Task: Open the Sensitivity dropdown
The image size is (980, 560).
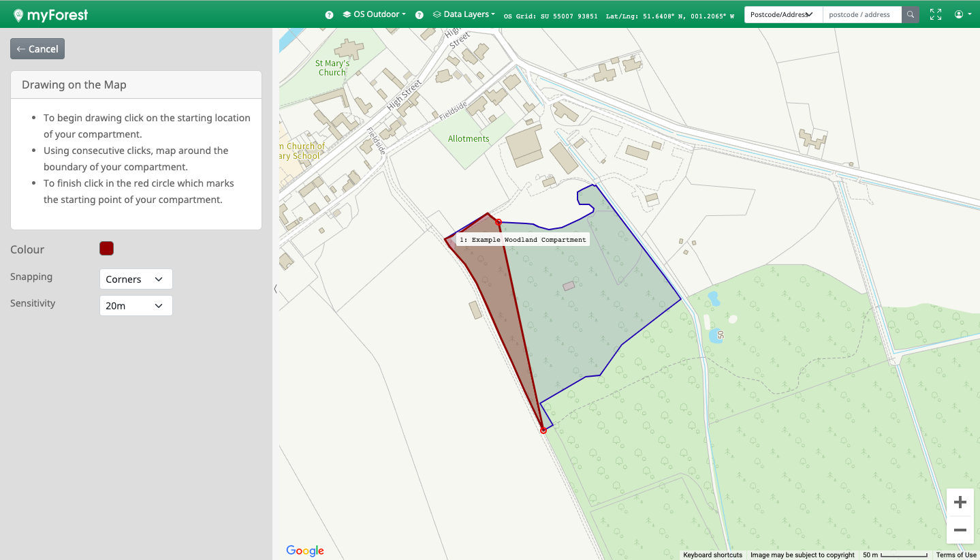Action: pyautogui.click(x=136, y=306)
